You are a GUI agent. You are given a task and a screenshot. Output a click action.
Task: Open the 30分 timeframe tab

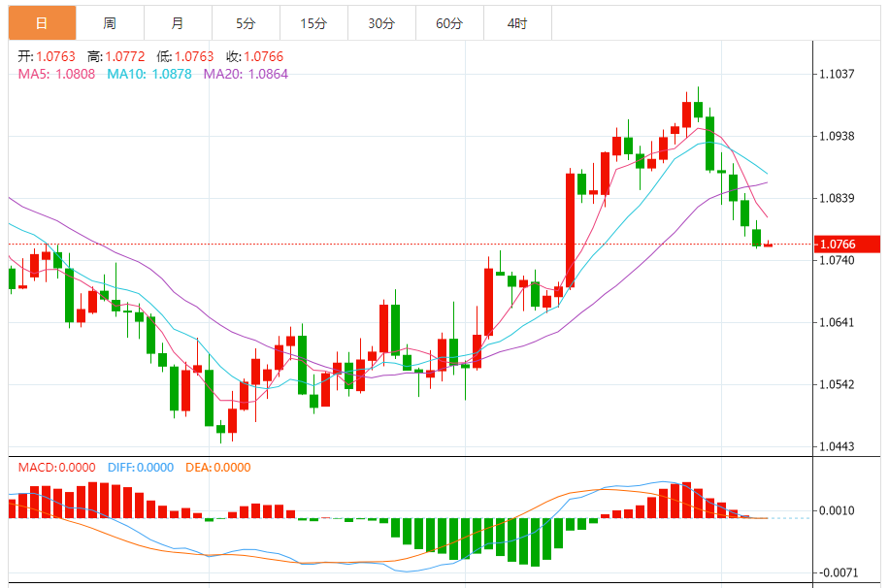point(381,23)
